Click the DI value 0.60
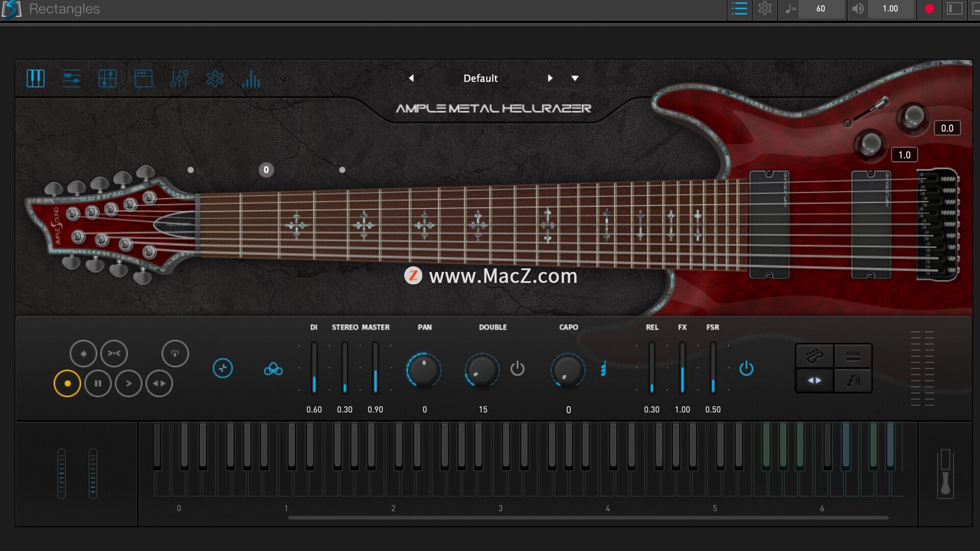 (314, 409)
